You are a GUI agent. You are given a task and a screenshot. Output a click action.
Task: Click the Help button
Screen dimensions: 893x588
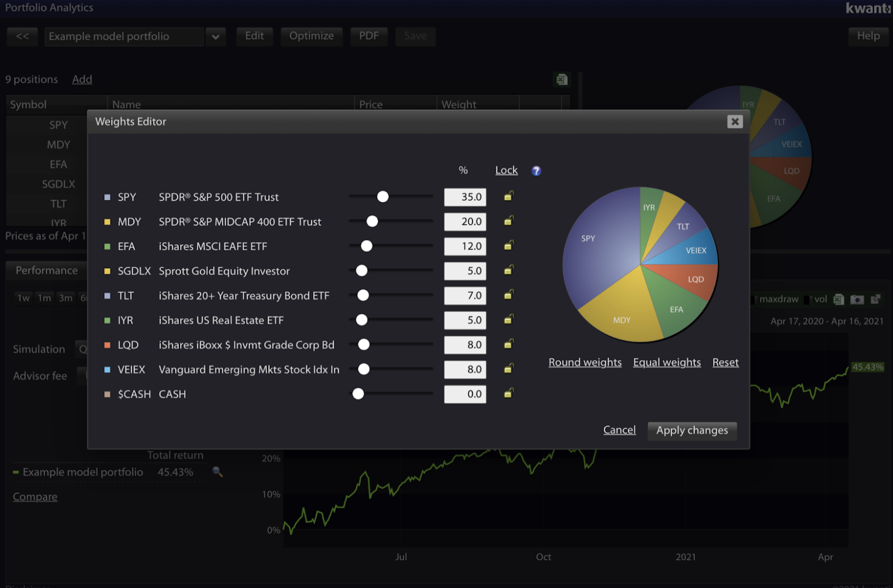868,36
